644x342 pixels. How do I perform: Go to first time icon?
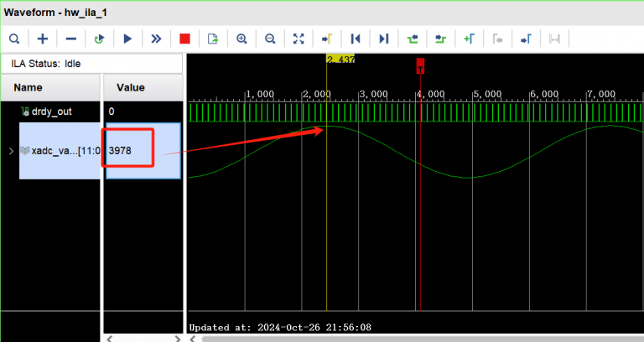[x=356, y=39]
